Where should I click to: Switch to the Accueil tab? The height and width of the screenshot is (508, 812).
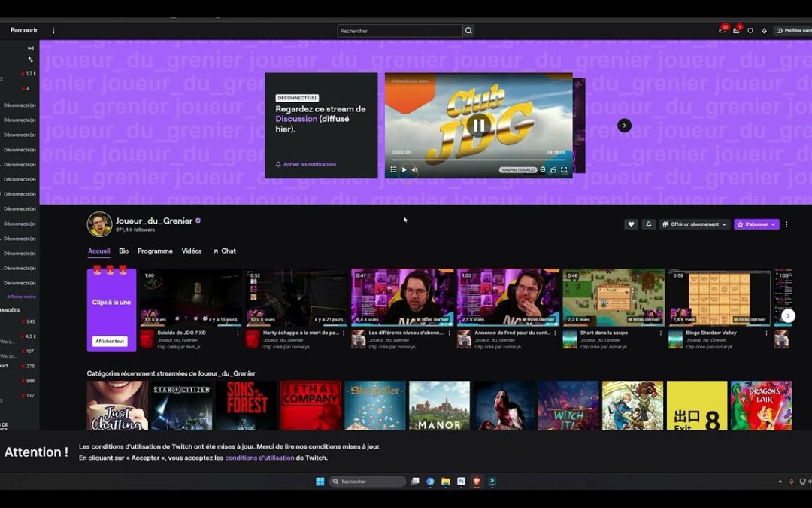point(98,251)
